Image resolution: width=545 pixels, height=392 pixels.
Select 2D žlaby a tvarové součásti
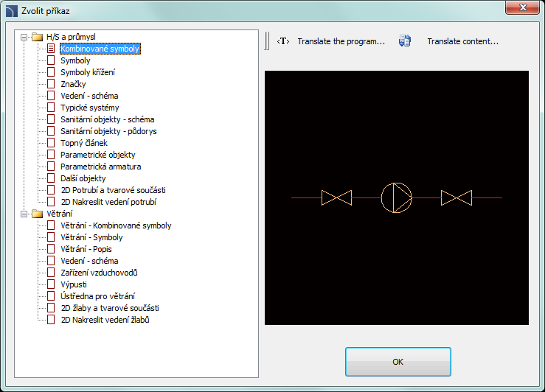(x=110, y=308)
